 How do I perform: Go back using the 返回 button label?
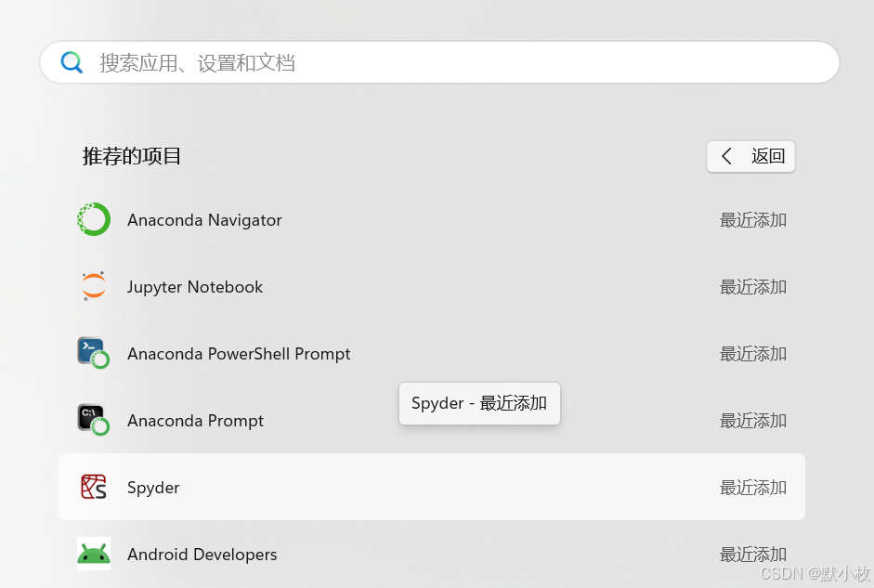[x=767, y=156]
